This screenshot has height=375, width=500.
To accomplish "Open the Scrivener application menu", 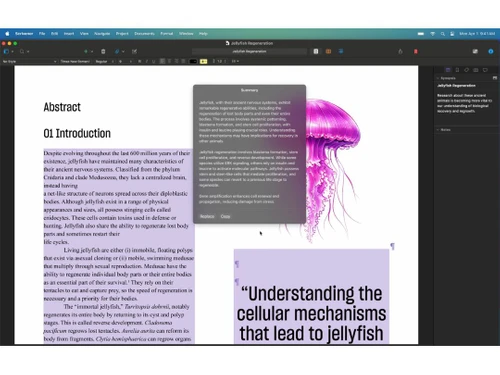I will pos(24,34).
